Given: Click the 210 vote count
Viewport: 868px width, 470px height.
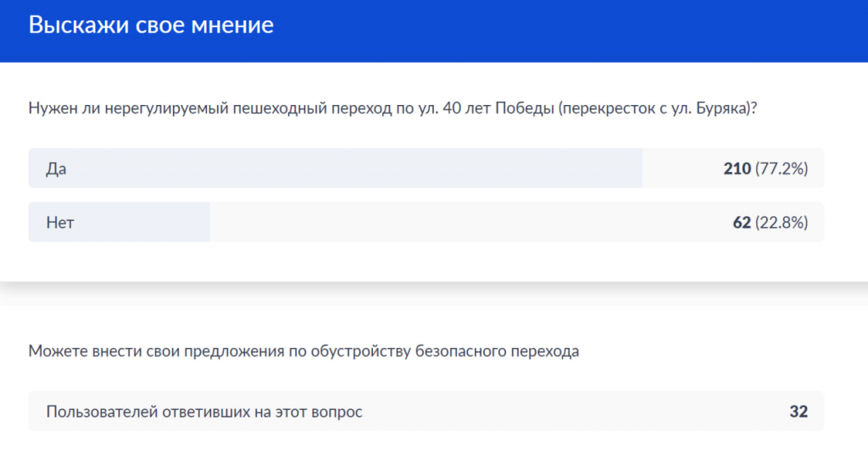Looking at the screenshot, I should [x=737, y=169].
